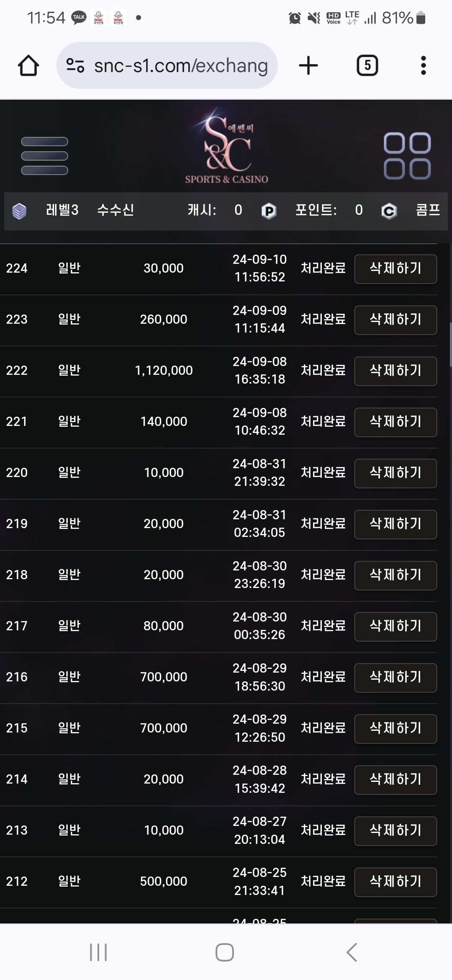
Task: Open a new browser tab with plus icon
Action: pos(308,66)
